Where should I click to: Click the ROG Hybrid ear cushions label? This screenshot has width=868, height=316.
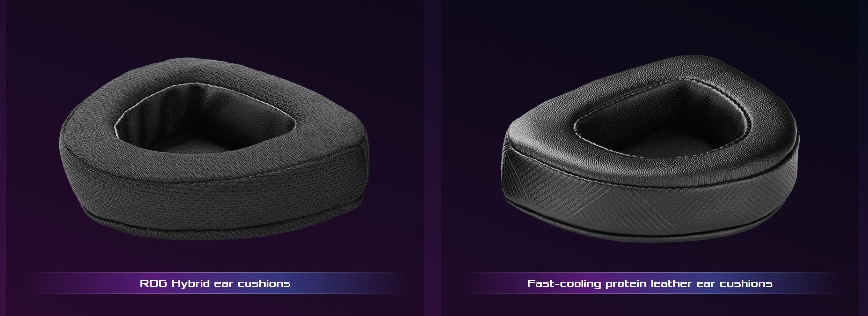tap(215, 283)
